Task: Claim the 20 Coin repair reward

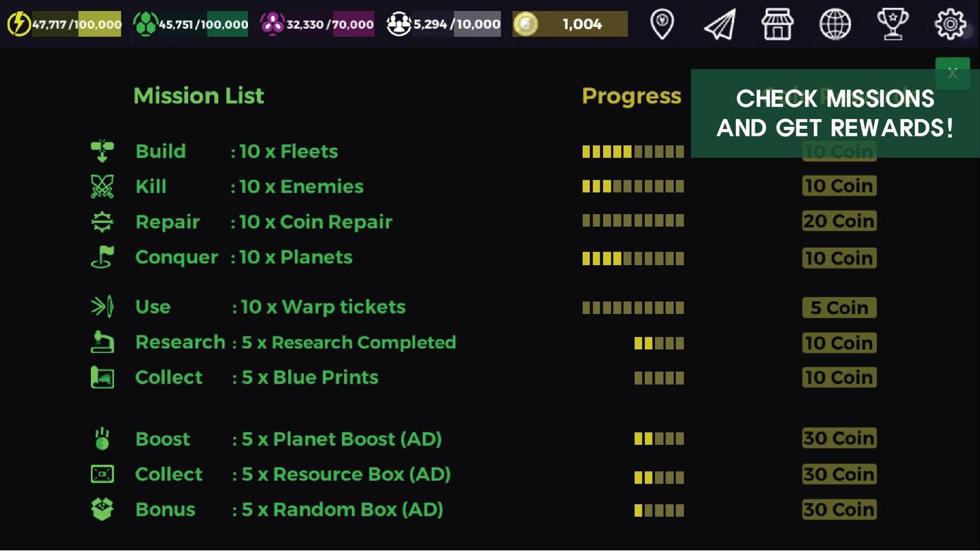Action: click(x=839, y=221)
